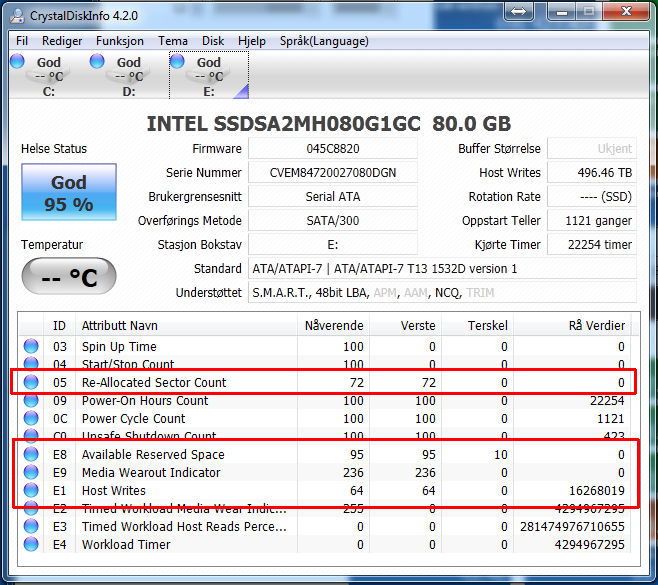Select the Power Cycle Count row text
Screen dimensions: 658x585
[133, 418]
